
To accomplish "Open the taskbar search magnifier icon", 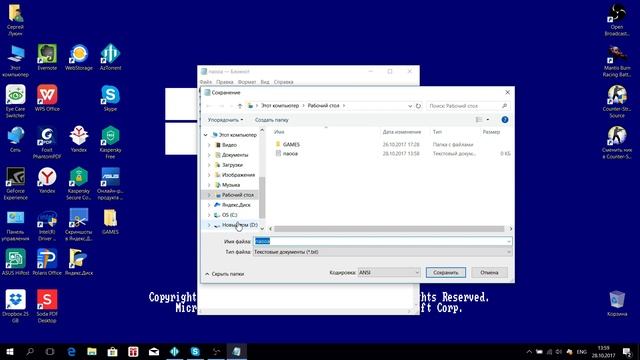I will click(30, 351).
